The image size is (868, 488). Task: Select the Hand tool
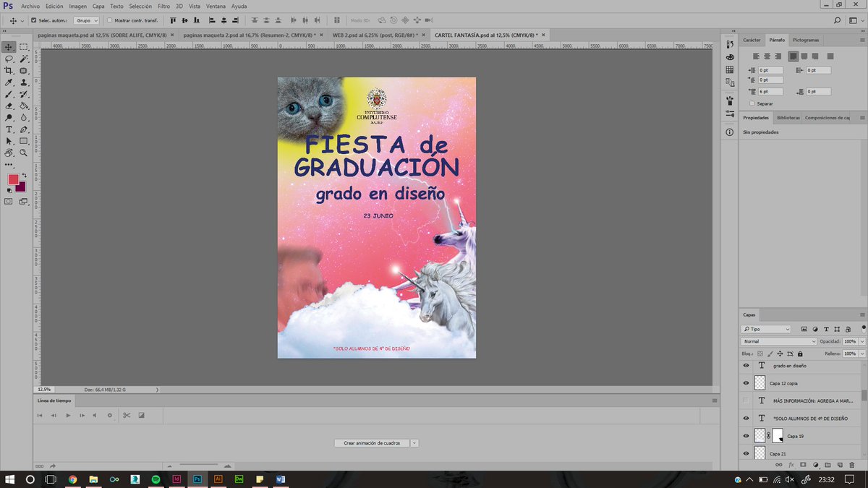pyautogui.click(x=9, y=153)
